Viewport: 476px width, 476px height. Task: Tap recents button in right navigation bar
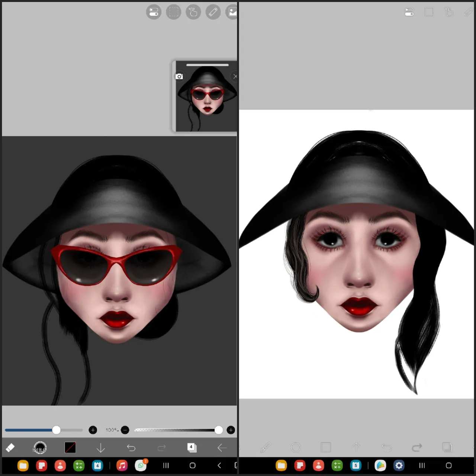pyautogui.click(x=422, y=465)
